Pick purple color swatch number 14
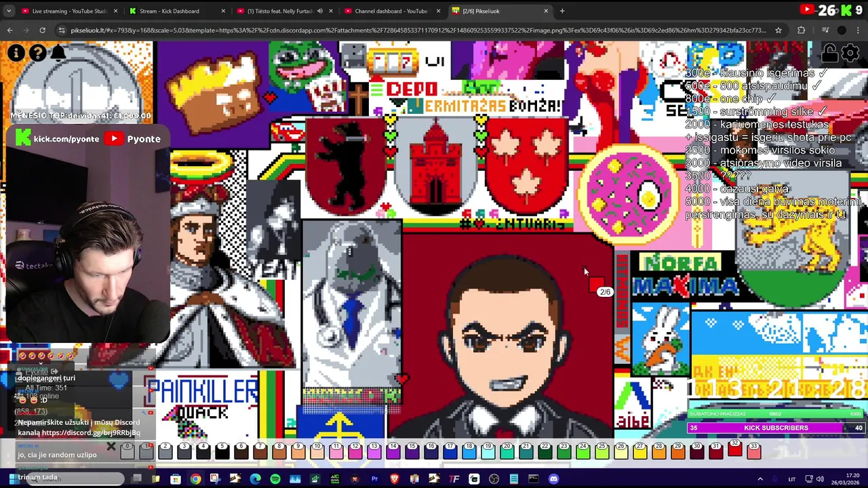Screen dimensions: 868x488 pyautogui.click(x=393, y=451)
